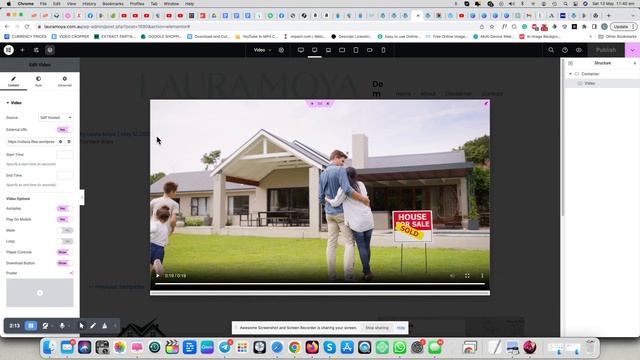Click the add element plus icon

[x=22, y=50]
